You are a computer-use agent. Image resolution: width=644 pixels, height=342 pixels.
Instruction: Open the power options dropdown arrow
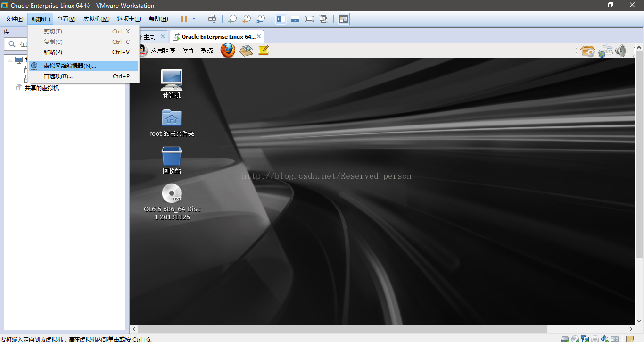(x=194, y=19)
